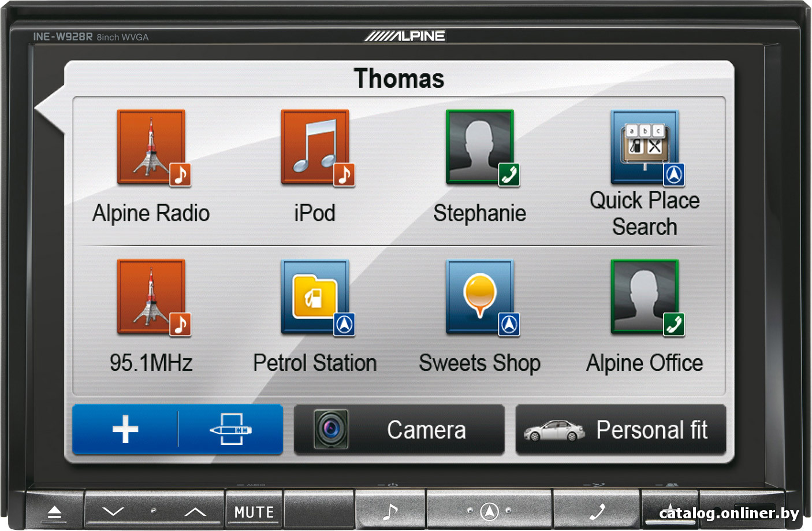
Task: Tap the eject hardware button
Action: click(x=54, y=512)
